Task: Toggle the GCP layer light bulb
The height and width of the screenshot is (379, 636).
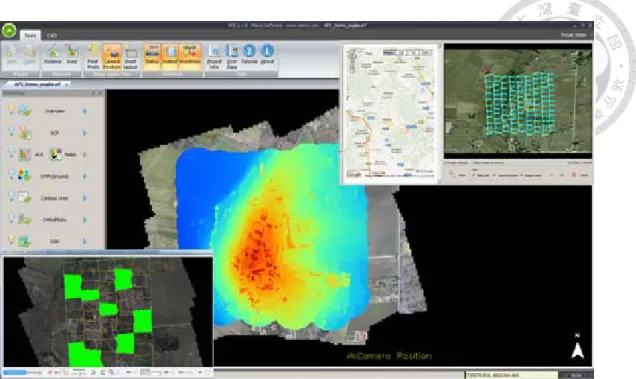Action: pos(11,131)
